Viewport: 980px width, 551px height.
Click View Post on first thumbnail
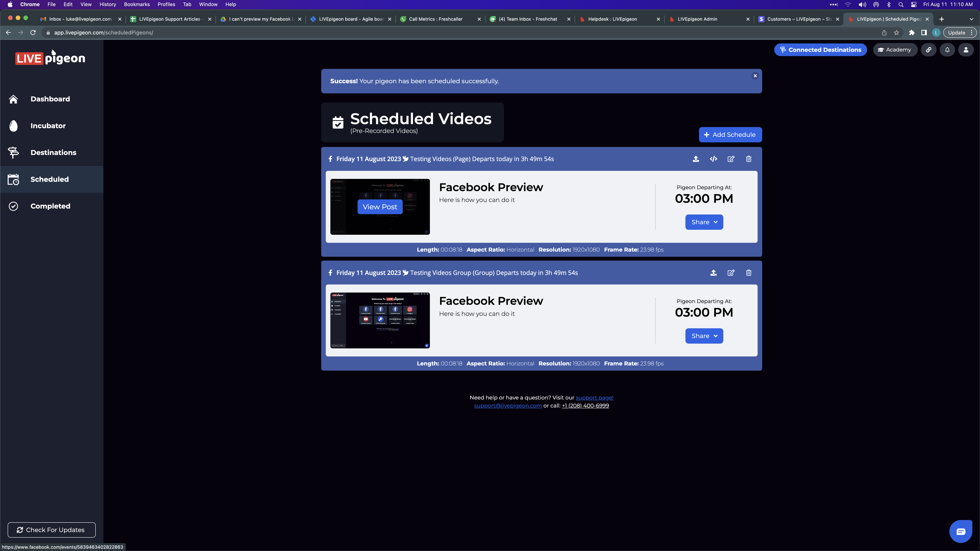pos(380,207)
